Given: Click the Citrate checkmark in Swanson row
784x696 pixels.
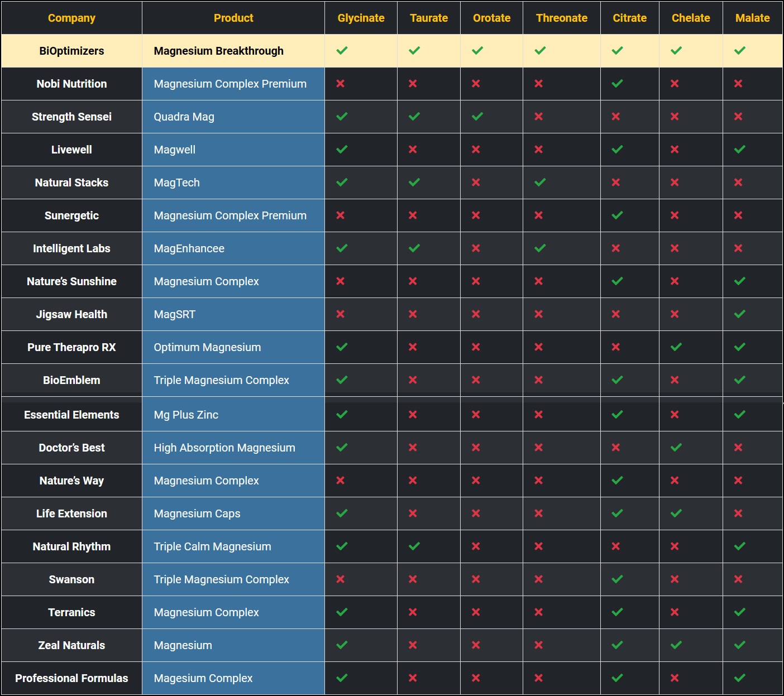Looking at the screenshot, I should (617, 579).
